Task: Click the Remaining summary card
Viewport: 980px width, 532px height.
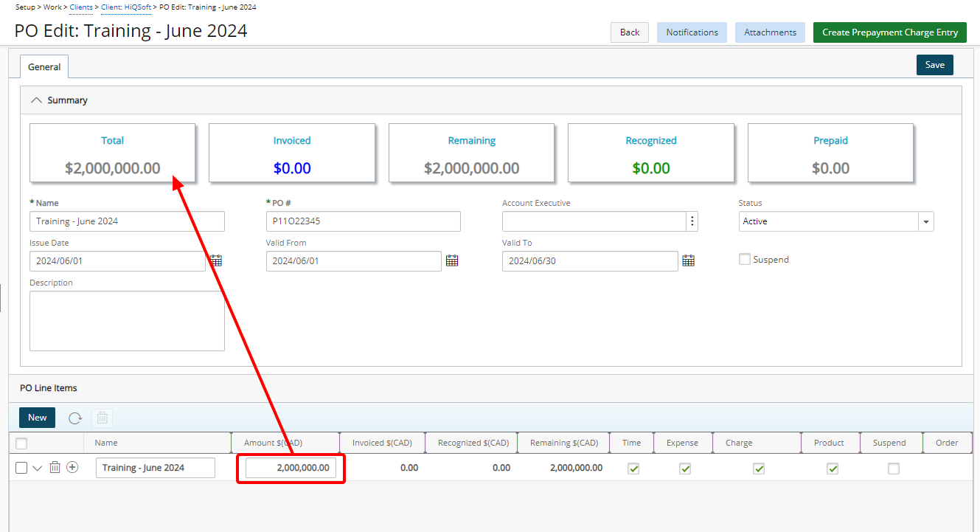Action: coord(472,153)
